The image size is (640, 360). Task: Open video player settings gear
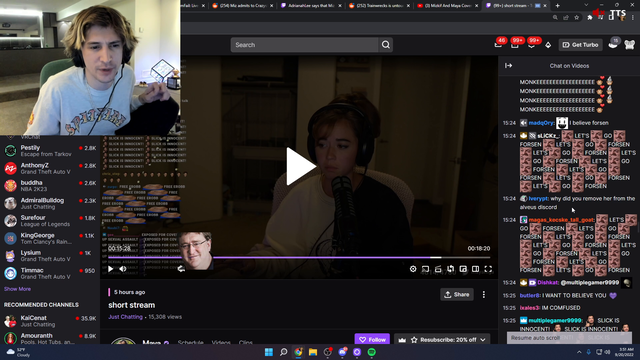413,269
